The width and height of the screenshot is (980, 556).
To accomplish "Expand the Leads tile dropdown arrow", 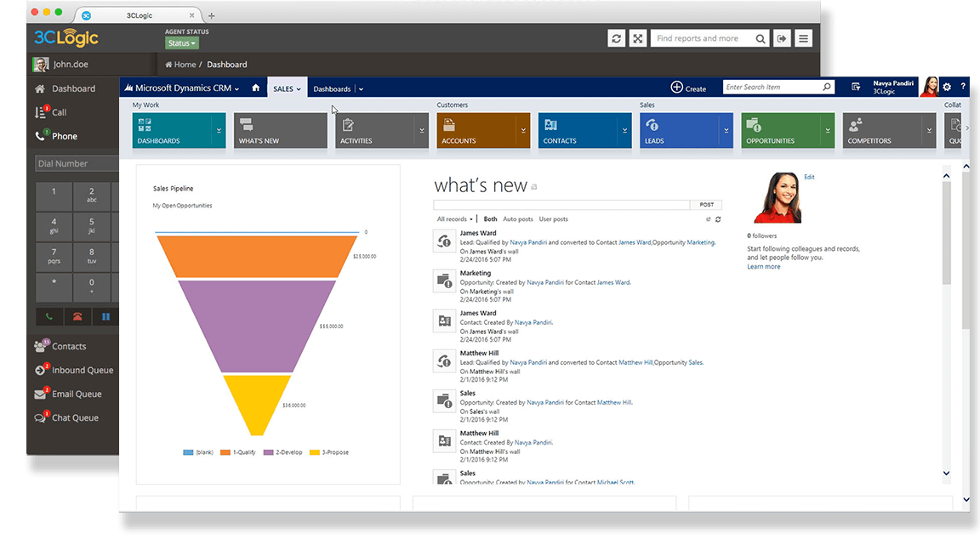I will (x=726, y=131).
